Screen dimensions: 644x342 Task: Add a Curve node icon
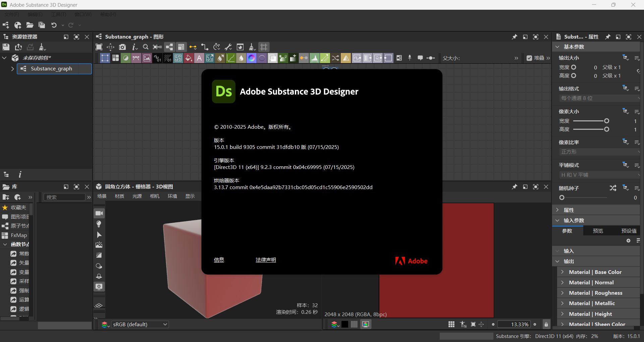click(x=231, y=58)
